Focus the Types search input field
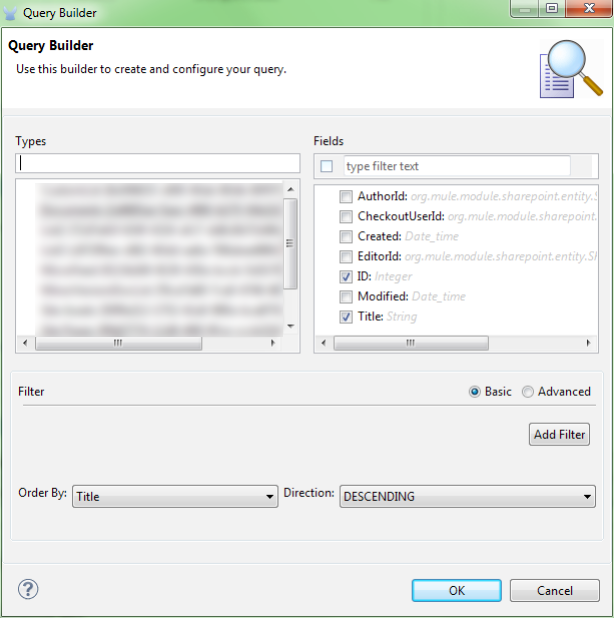This screenshot has width=614, height=618. point(158,163)
